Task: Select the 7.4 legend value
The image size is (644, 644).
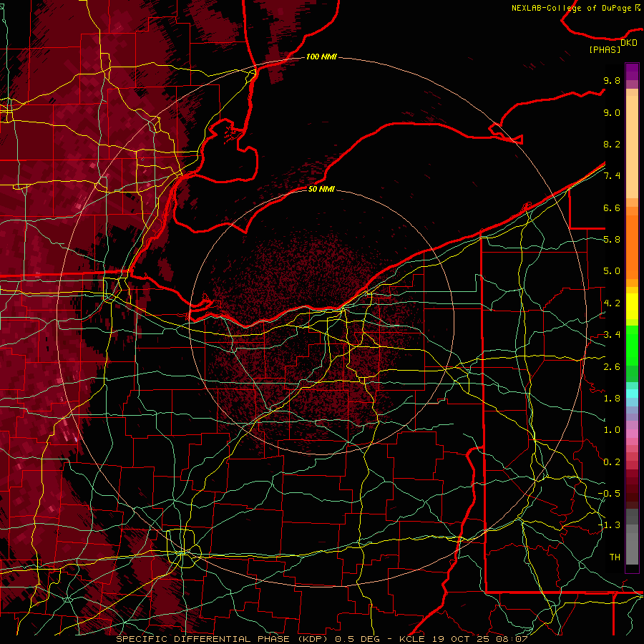Action: (x=612, y=176)
